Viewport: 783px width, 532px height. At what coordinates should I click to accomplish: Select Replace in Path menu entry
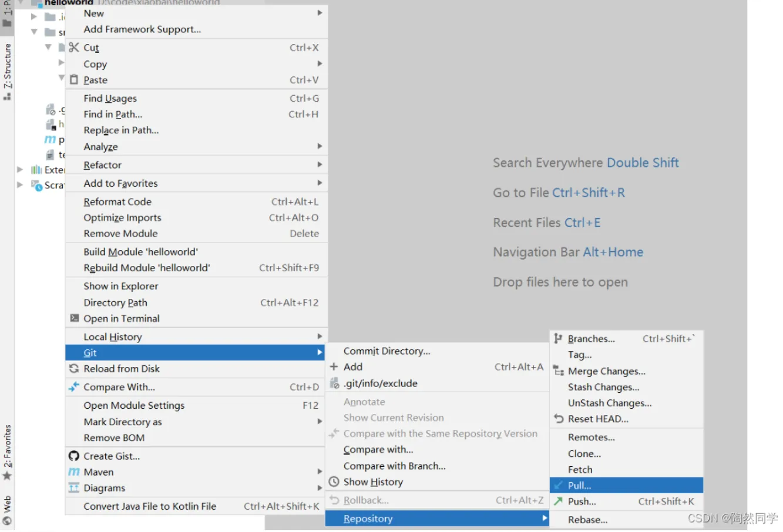pyautogui.click(x=196, y=130)
